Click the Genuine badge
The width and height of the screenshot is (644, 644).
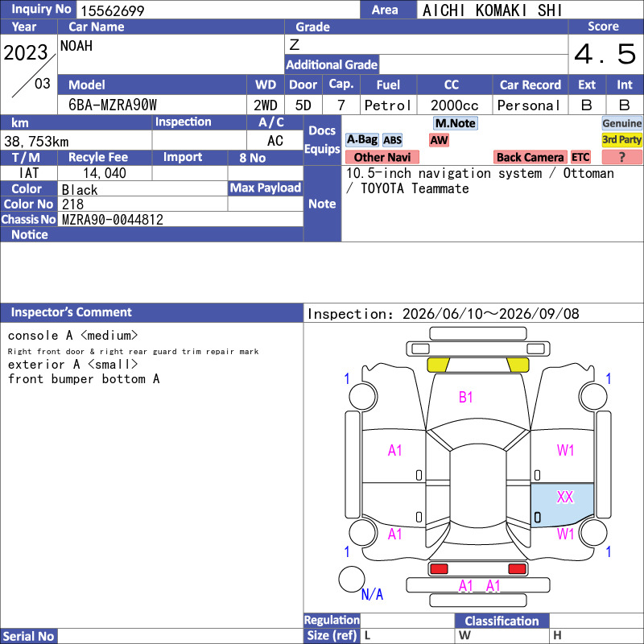click(x=621, y=123)
